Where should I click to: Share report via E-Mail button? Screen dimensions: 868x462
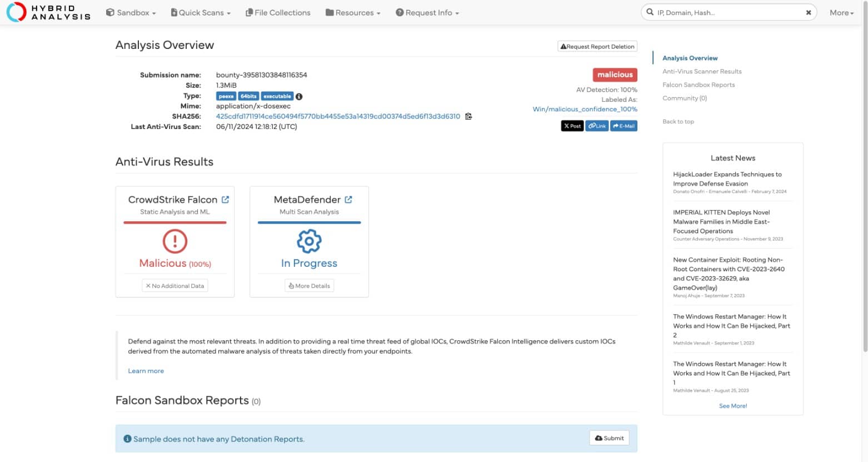(x=623, y=126)
